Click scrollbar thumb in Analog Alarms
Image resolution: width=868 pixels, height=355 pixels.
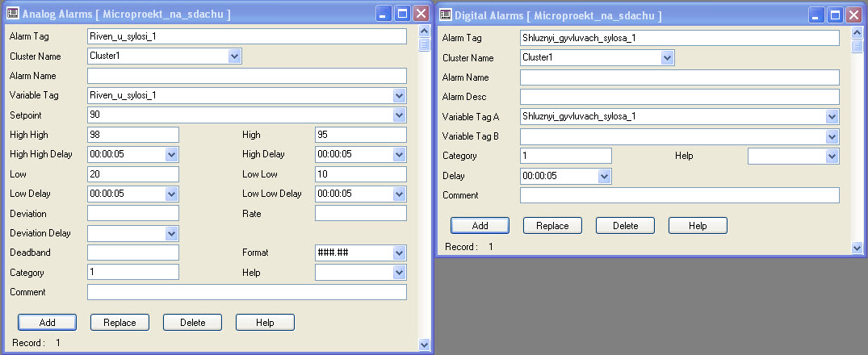(x=425, y=44)
